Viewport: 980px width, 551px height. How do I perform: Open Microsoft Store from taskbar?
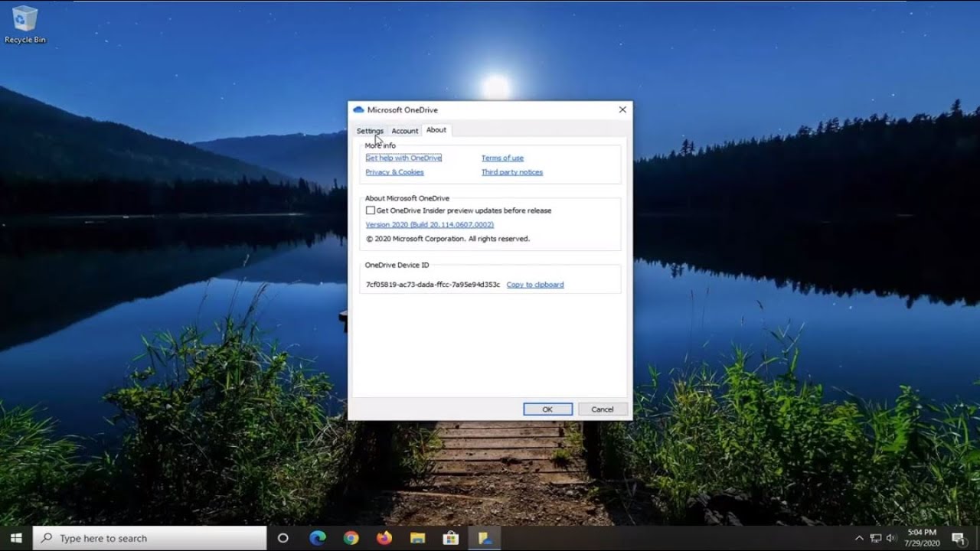(451, 538)
